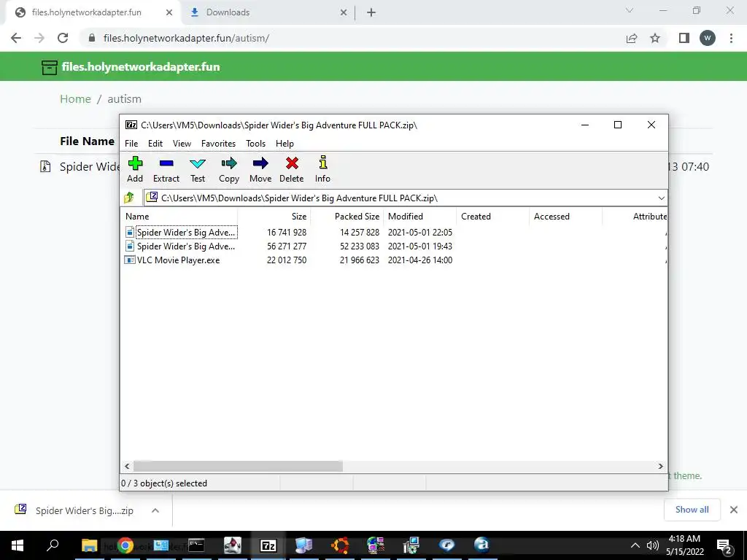Run Test on the archive
This screenshot has width=747, height=560.
pos(198,169)
